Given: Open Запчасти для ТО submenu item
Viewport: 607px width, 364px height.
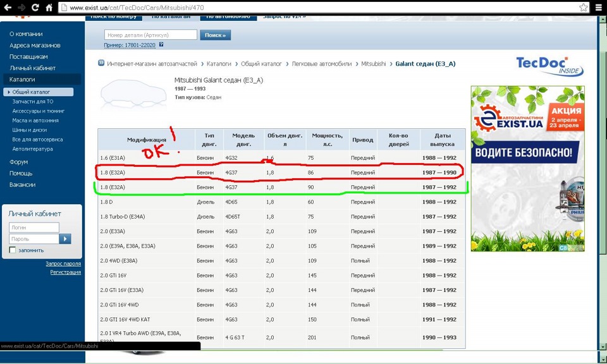Looking at the screenshot, I should click(x=33, y=101).
